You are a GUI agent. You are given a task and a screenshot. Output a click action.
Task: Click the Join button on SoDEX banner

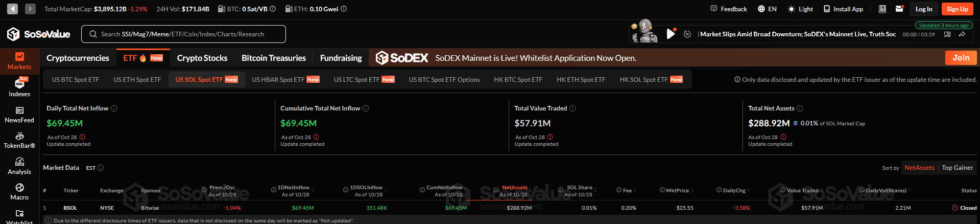tap(961, 58)
